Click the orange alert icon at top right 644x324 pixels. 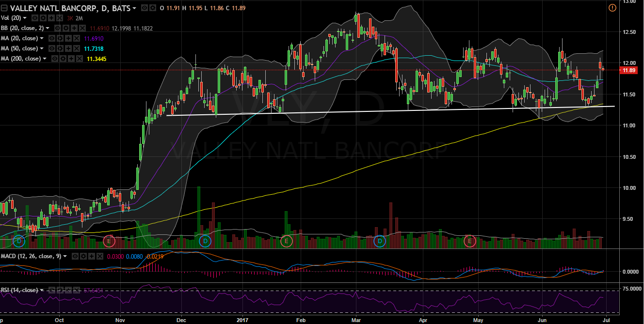point(612,8)
